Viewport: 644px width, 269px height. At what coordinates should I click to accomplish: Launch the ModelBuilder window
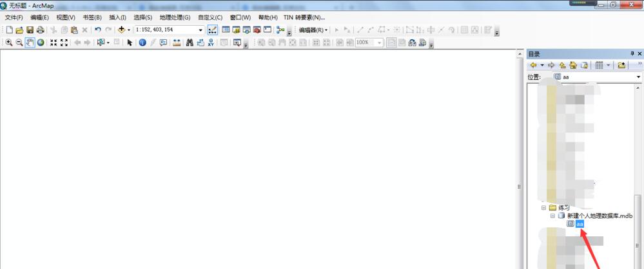(280, 30)
